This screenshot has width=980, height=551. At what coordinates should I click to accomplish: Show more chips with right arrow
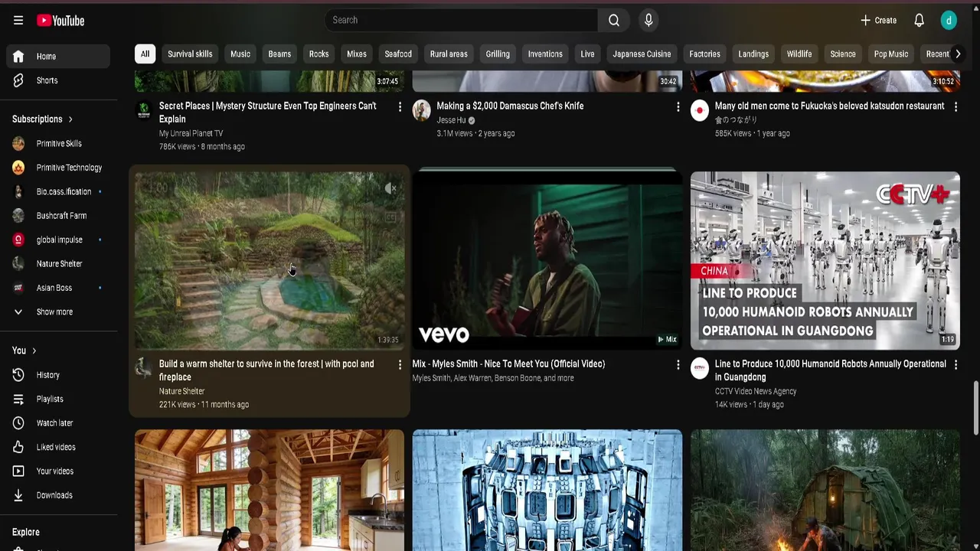tap(957, 54)
